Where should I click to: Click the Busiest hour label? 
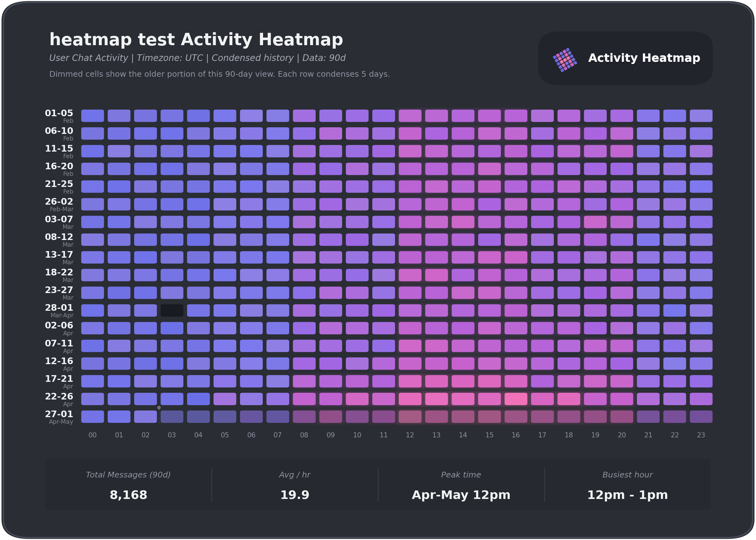pyautogui.click(x=627, y=475)
